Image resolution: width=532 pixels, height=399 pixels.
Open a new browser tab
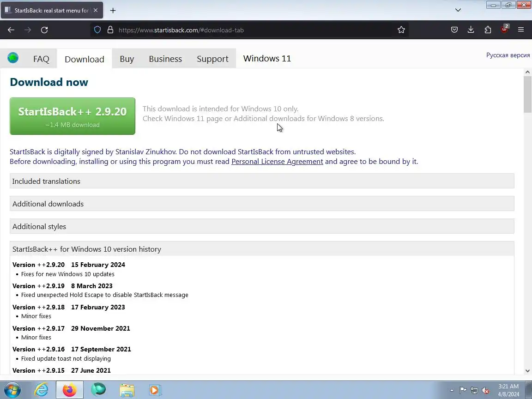pos(113,11)
